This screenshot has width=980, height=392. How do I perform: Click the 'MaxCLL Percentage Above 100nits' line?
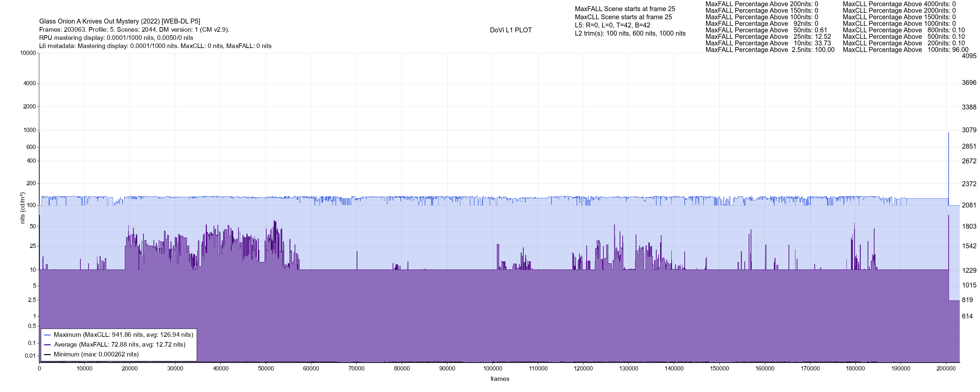[906, 50]
